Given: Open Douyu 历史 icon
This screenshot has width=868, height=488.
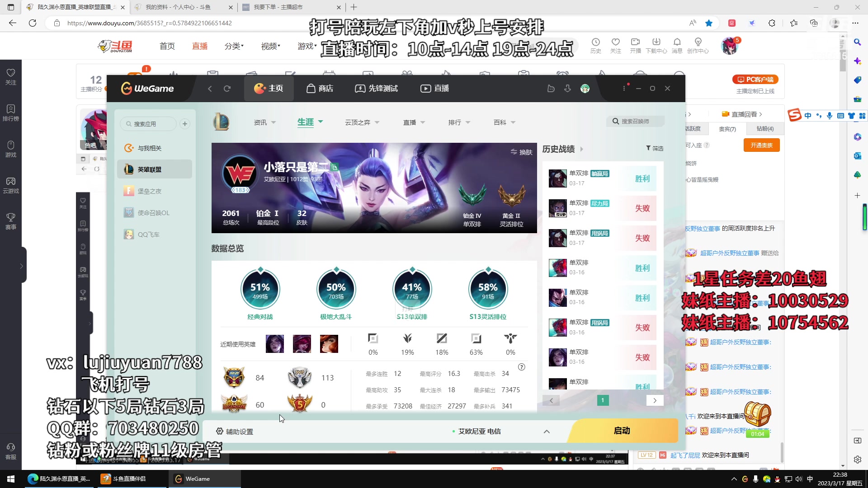Looking at the screenshot, I should (595, 46).
